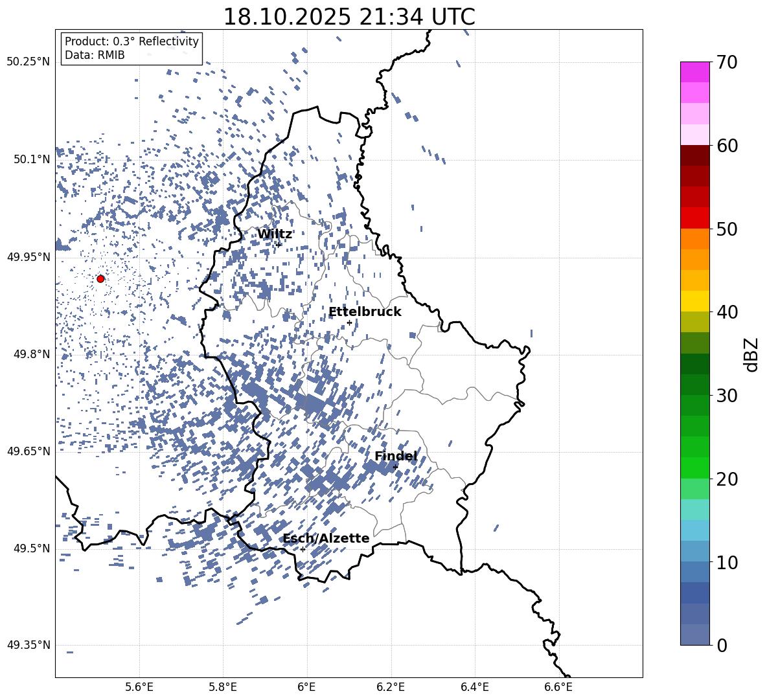This screenshot has height=700, width=767.
Task: Click the 49.5°N latitude label
Action: click(32, 548)
